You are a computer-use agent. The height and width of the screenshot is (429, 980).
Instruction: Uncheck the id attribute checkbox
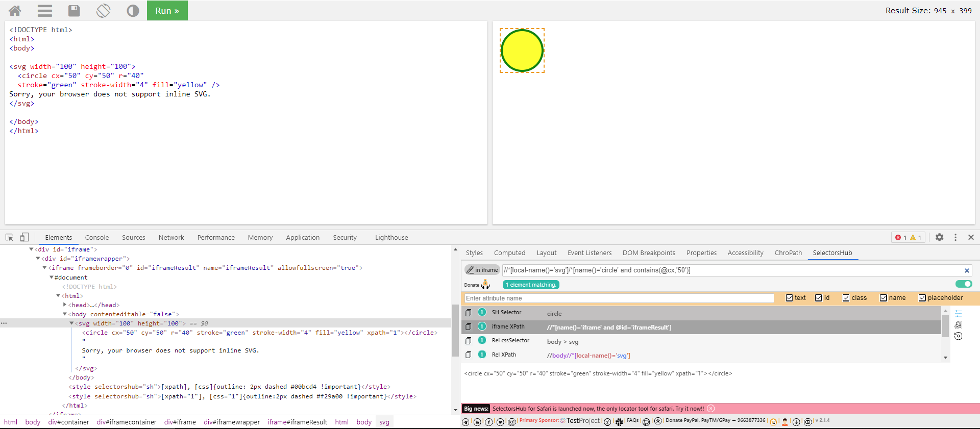coord(819,298)
